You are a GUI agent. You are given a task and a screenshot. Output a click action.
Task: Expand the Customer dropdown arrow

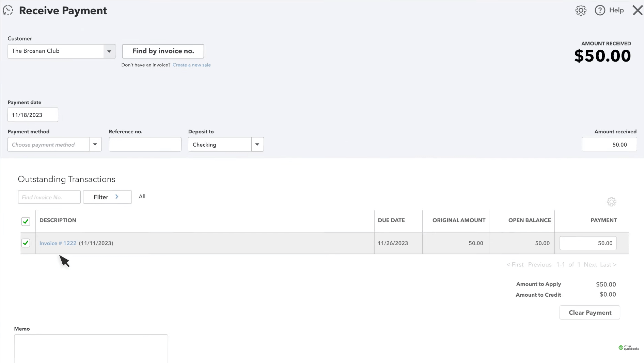click(x=109, y=51)
